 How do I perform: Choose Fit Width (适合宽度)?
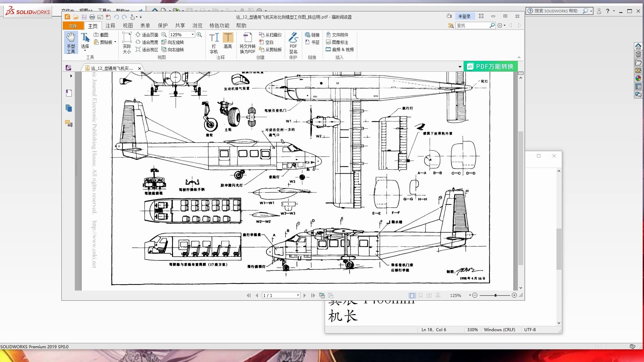147,42
